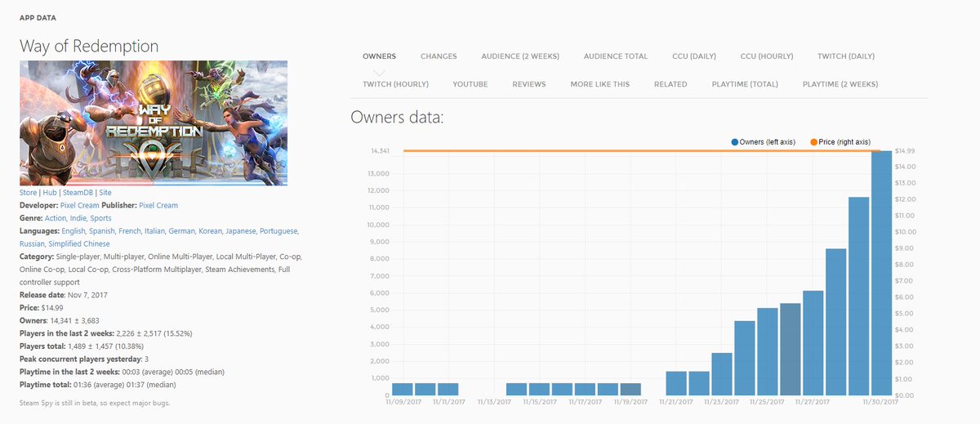This screenshot has height=424, width=980.
Task: Click the Pixel Cream developer link
Action: point(79,205)
